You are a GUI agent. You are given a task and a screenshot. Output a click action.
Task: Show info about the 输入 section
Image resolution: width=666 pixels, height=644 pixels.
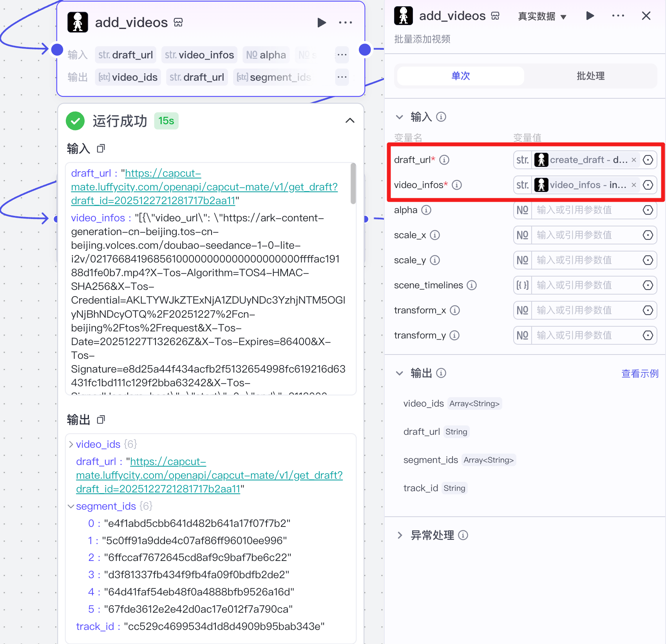(441, 117)
